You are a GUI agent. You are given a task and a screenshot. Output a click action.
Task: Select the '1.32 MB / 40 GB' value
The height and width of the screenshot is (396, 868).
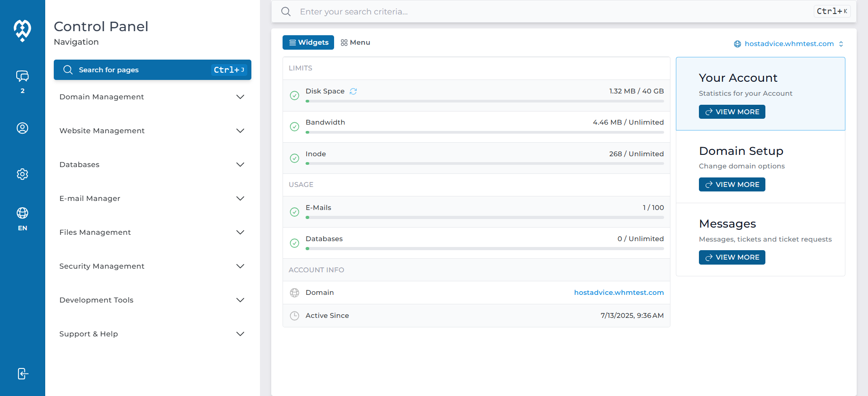[637, 91]
